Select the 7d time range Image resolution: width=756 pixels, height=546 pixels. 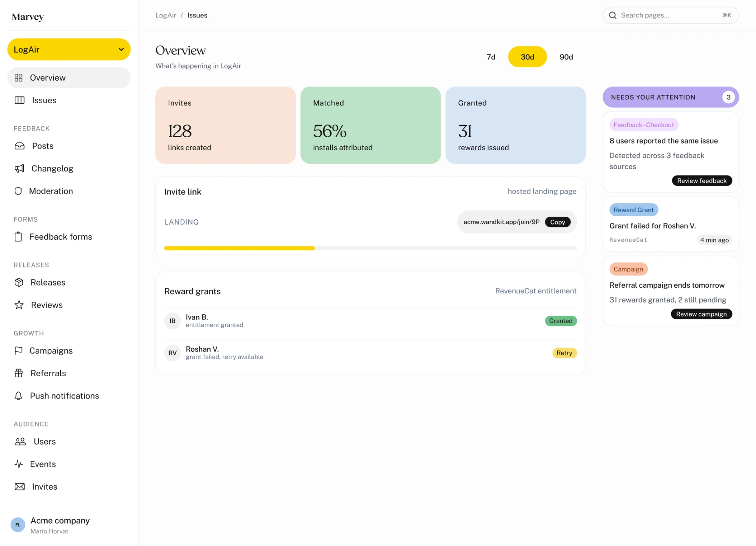point(491,57)
